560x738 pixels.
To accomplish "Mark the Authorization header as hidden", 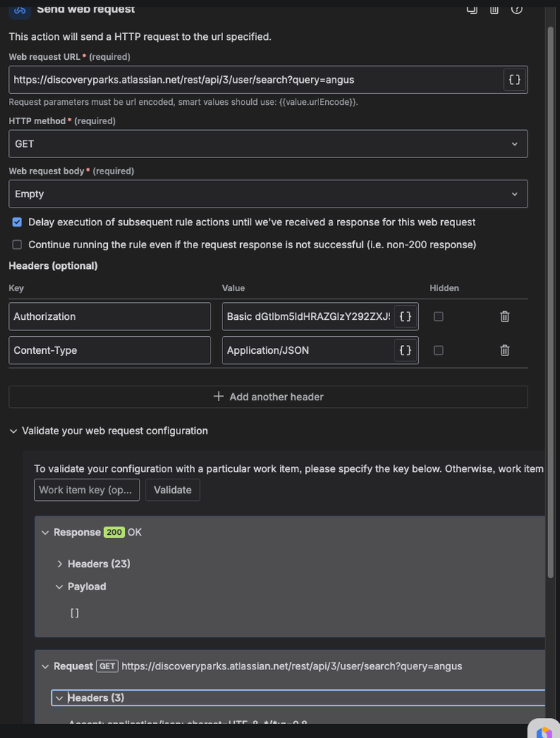I will [x=439, y=316].
